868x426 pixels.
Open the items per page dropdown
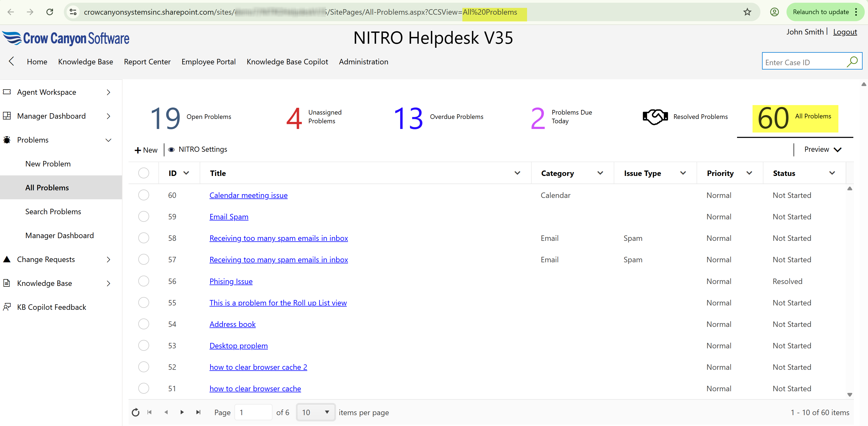coord(315,412)
